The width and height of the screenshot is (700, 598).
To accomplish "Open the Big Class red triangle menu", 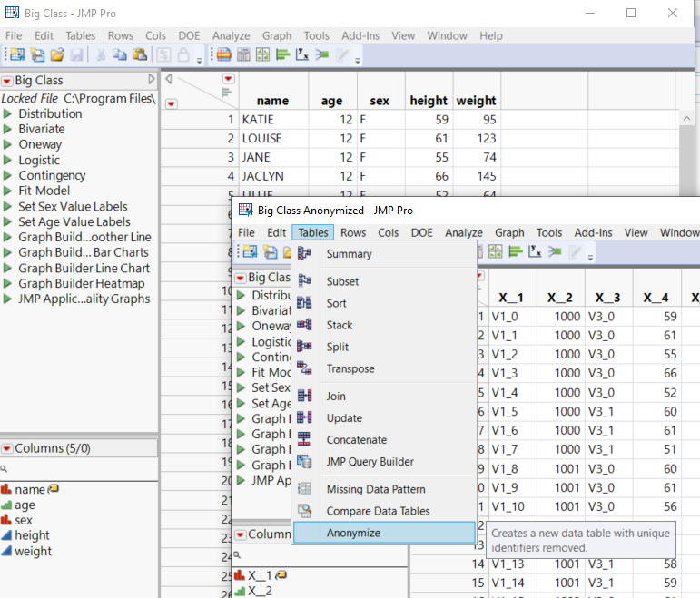I will coord(7,81).
